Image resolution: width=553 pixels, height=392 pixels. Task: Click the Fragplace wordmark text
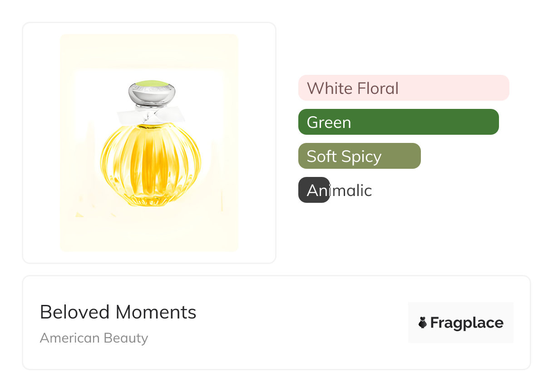[467, 323]
